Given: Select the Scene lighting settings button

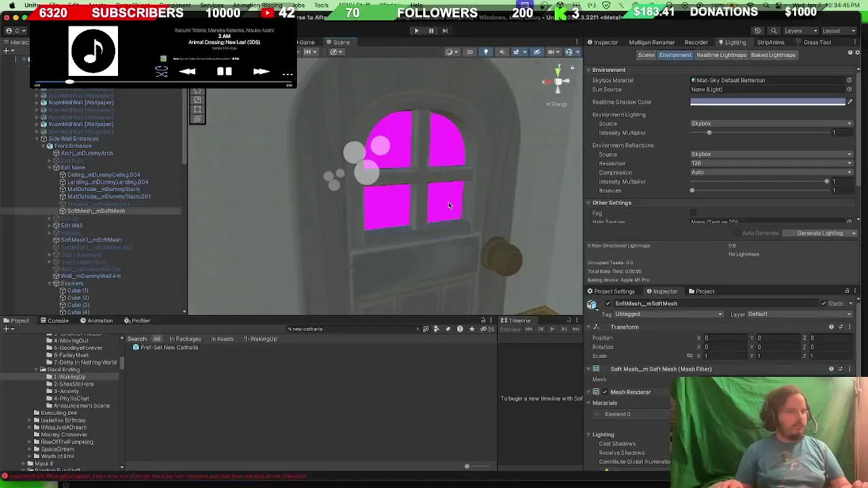Looking at the screenshot, I should tap(646, 55).
